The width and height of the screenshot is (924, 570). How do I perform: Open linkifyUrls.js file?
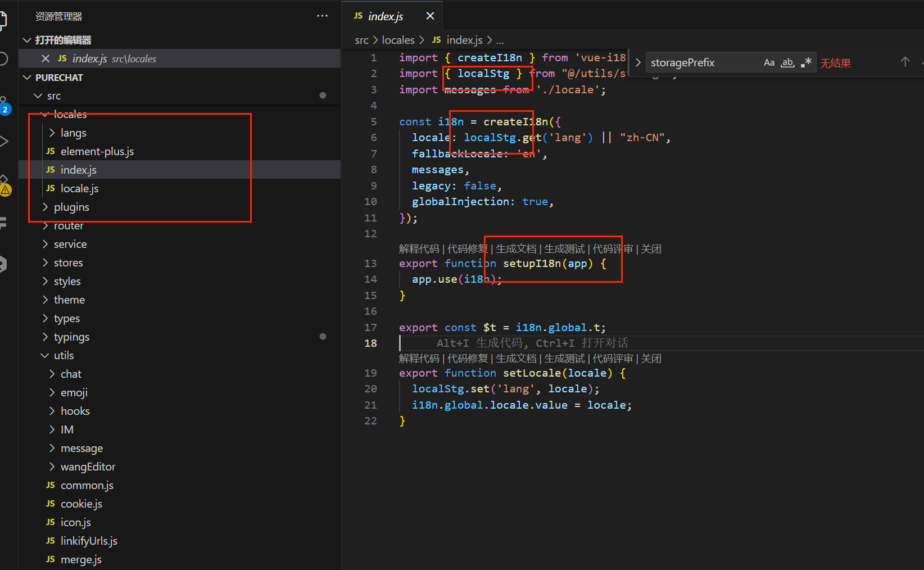point(89,541)
